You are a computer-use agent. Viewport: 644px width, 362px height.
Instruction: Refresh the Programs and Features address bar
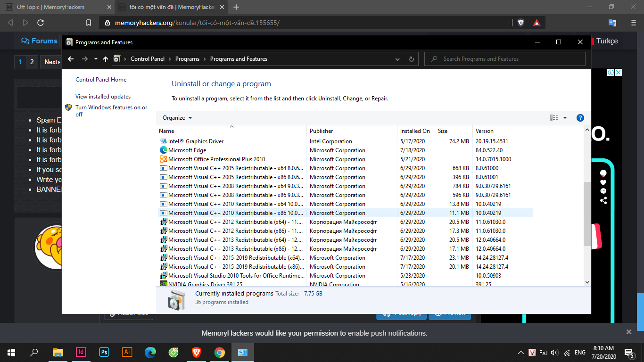coord(412,59)
